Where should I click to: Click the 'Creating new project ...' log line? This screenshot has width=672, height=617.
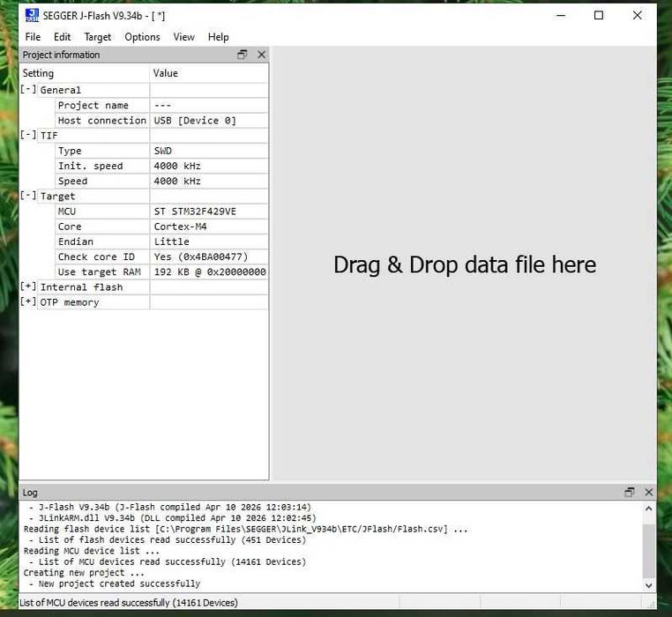(84, 573)
